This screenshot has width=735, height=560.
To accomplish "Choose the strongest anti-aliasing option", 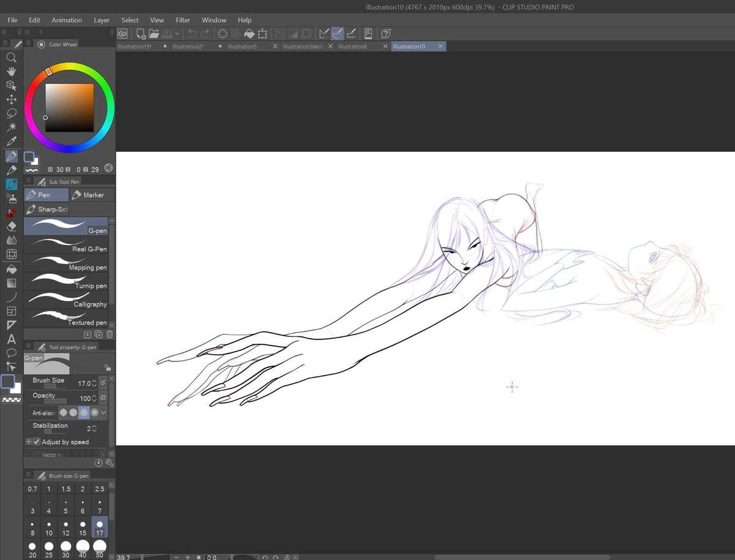I will pos(94,413).
